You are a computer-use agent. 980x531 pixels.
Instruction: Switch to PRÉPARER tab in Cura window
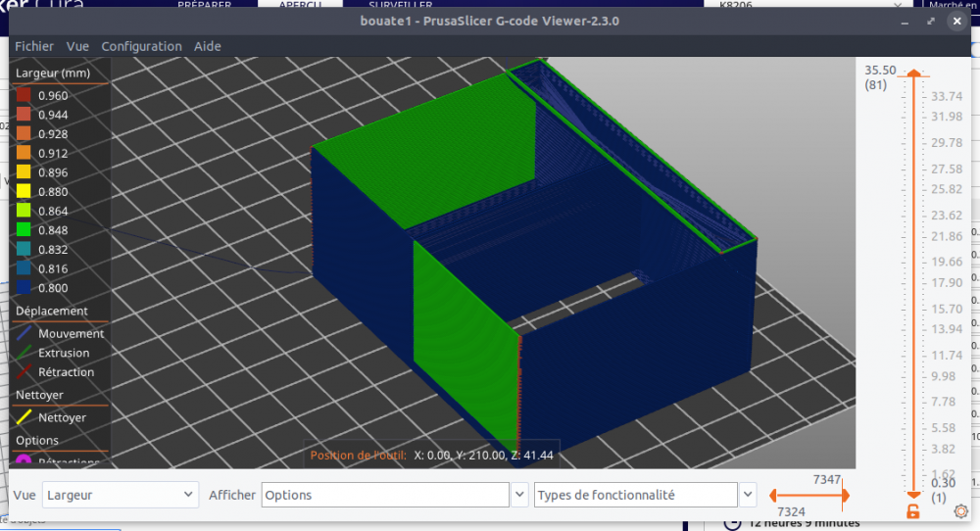click(x=205, y=4)
